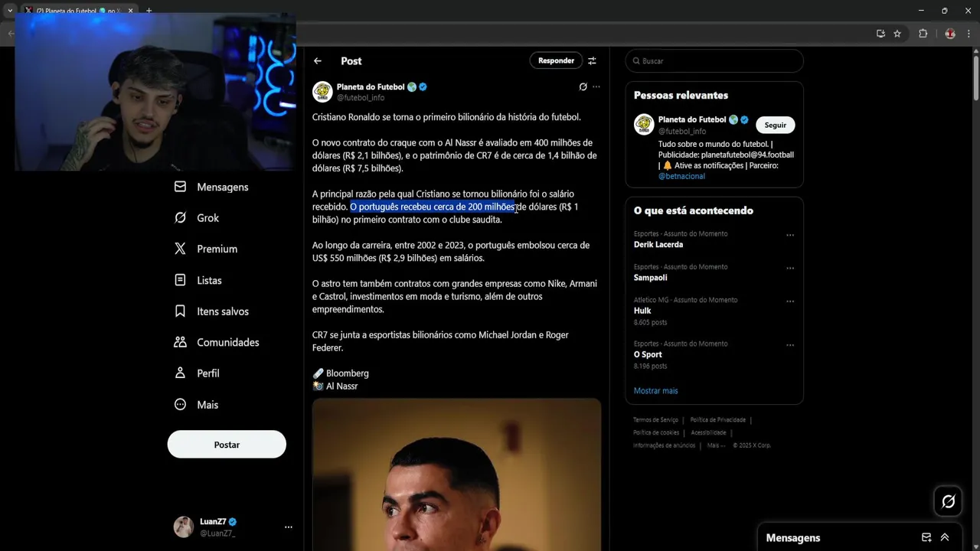Click the Mostrar mais link
The image size is (980, 551).
coord(655,390)
